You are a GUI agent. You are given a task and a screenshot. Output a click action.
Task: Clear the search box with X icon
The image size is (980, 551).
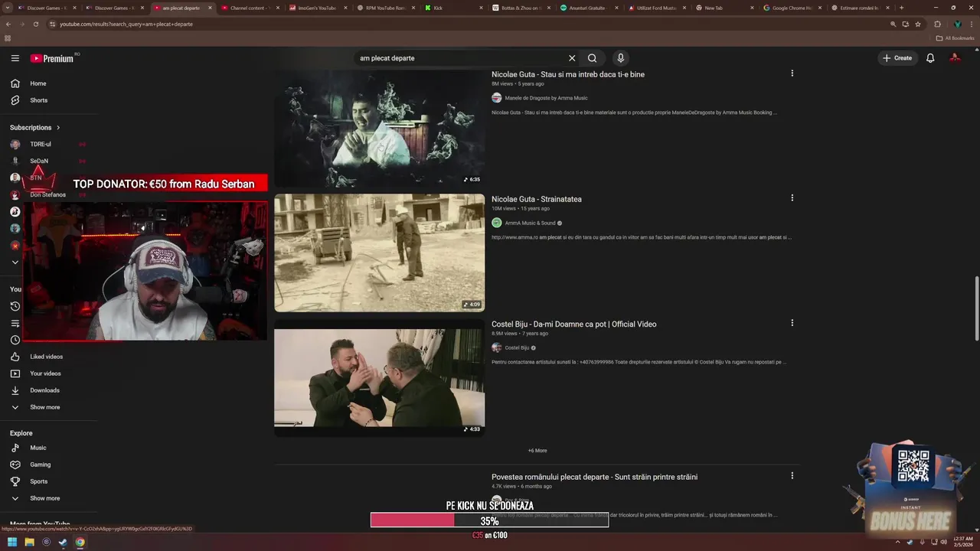pos(571,58)
